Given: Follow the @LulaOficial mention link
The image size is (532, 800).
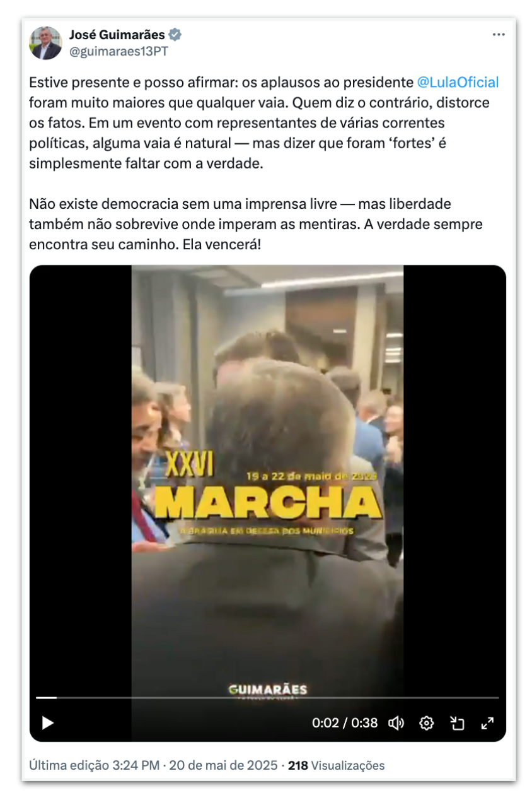Looking at the screenshot, I should (x=458, y=82).
